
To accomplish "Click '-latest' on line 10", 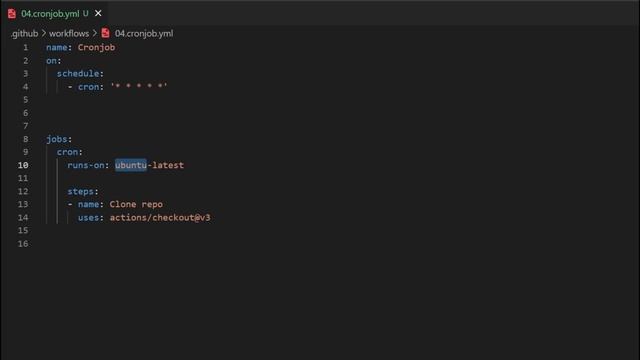I will pyautogui.click(x=165, y=165).
